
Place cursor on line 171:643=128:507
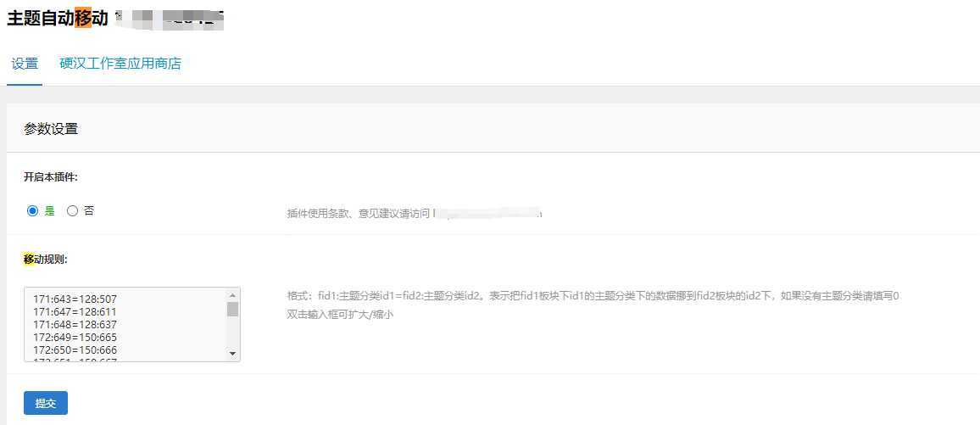pos(75,299)
